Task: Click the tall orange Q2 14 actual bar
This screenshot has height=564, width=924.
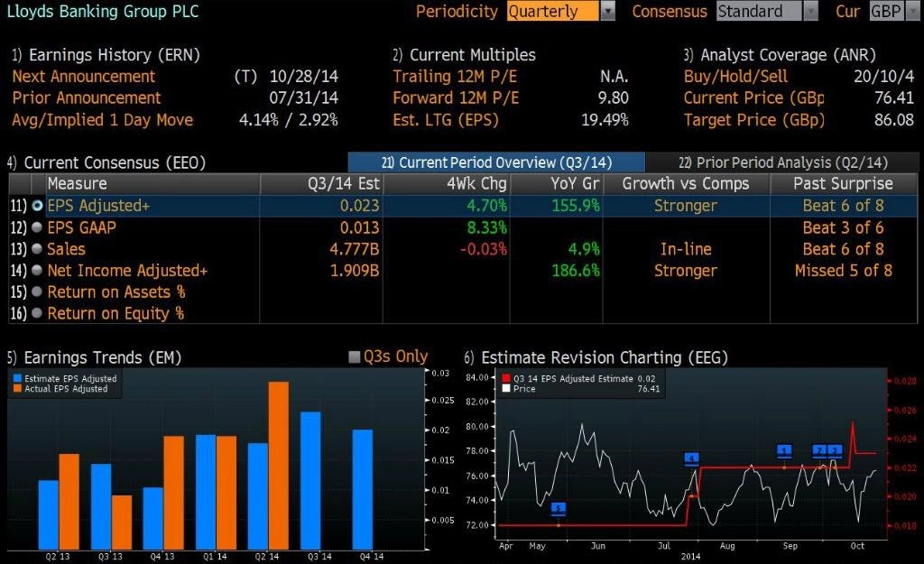Action: [x=279, y=466]
